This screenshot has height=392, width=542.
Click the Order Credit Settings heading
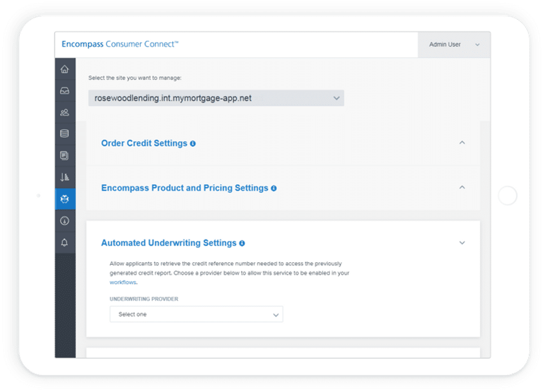[x=144, y=143]
